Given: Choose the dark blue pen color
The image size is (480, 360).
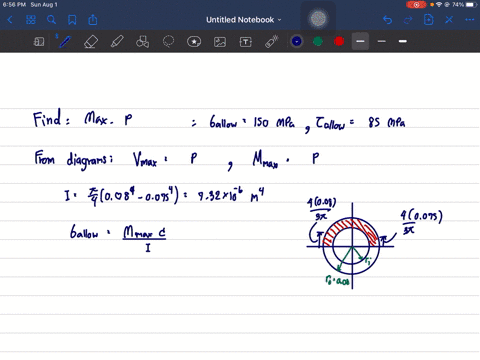Looking at the screenshot, I should pyautogui.click(x=297, y=41).
